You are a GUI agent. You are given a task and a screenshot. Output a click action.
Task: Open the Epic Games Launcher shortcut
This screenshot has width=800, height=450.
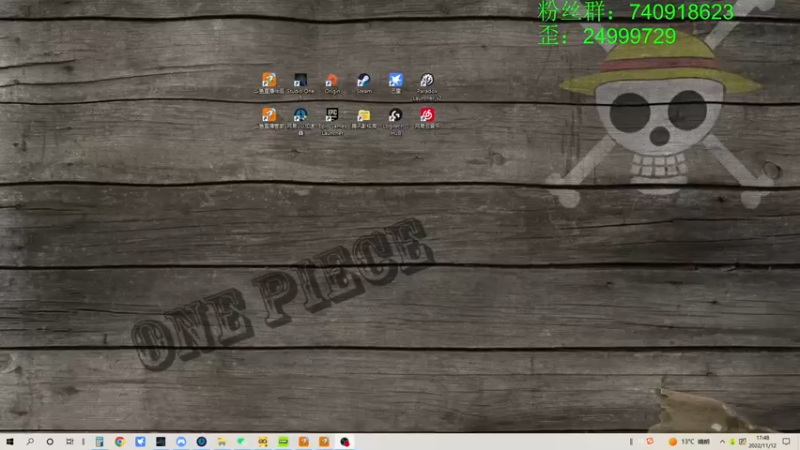point(332,121)
